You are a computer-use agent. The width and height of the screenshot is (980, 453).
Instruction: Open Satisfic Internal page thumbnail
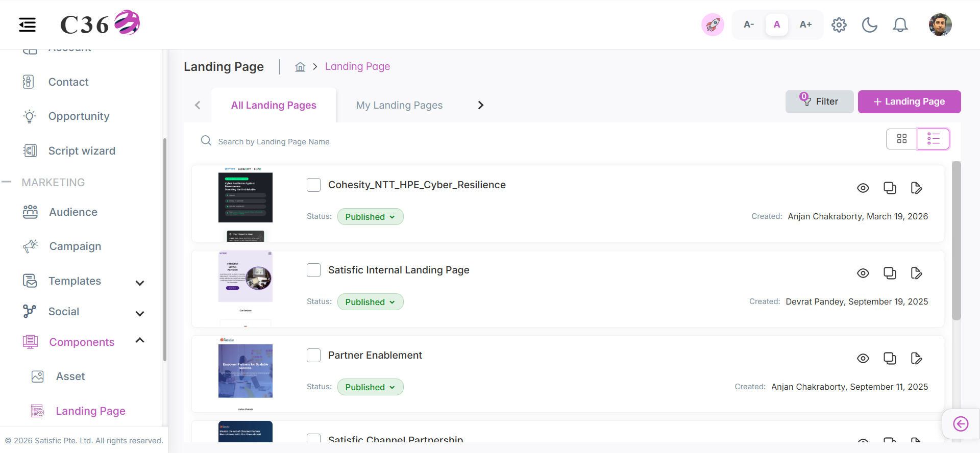tap(246, 289)
